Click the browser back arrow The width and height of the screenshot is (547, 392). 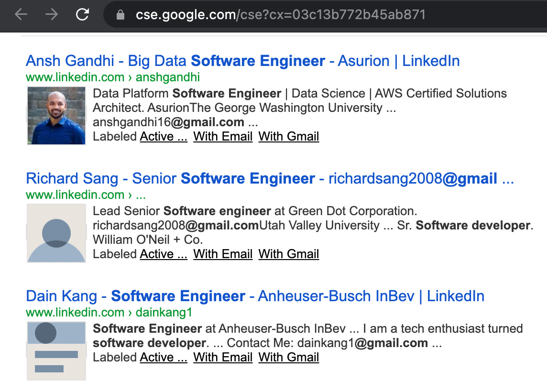22,14
